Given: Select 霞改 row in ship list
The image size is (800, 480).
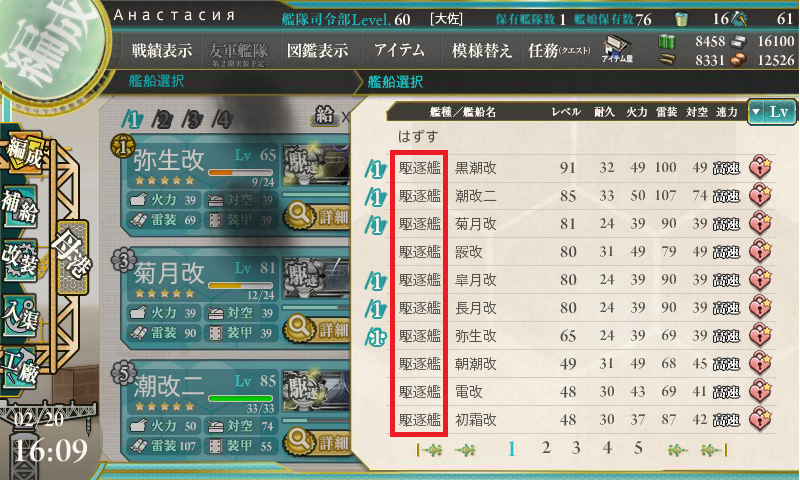Looking at the screenshot, I should pyautogui.click(x=582, y=251).
